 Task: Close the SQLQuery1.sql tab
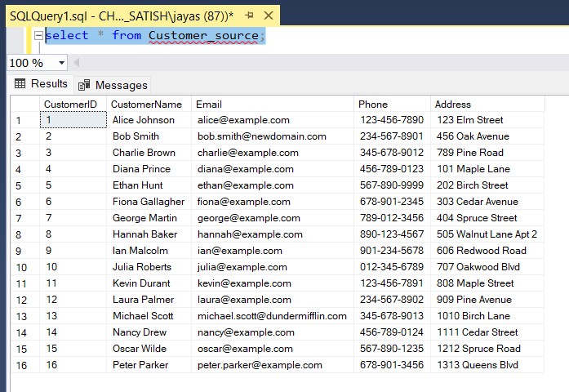click(x=269, y=16)
